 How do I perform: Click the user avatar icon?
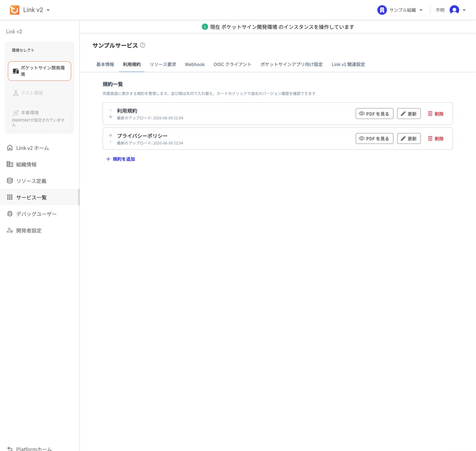tap(454, 10)
